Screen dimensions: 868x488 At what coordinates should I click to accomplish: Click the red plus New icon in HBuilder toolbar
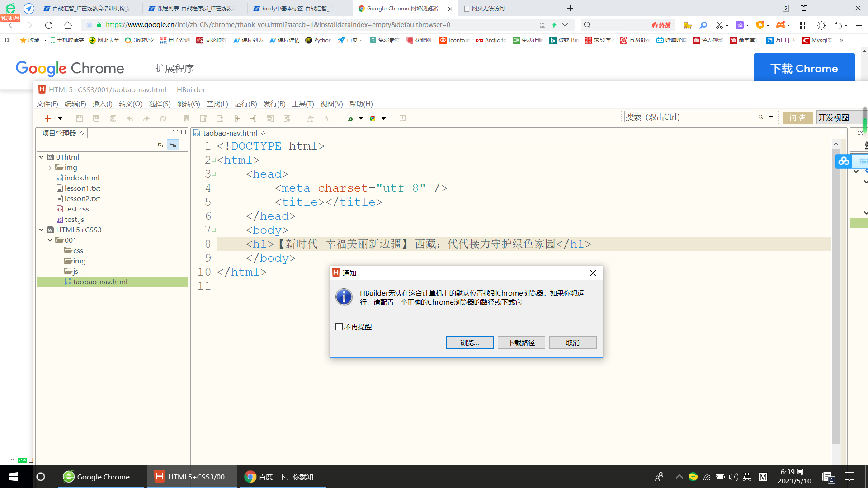coord(48,118)
